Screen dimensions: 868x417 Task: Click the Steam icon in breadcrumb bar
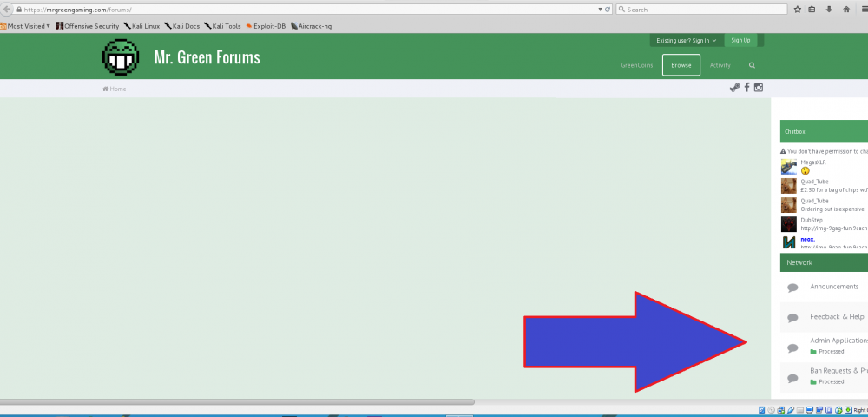coord(735,88)
